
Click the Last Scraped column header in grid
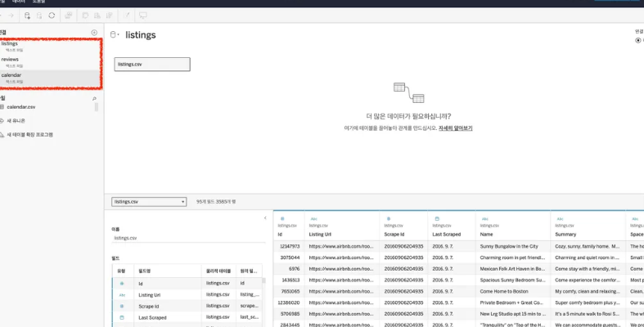[447, 235]
